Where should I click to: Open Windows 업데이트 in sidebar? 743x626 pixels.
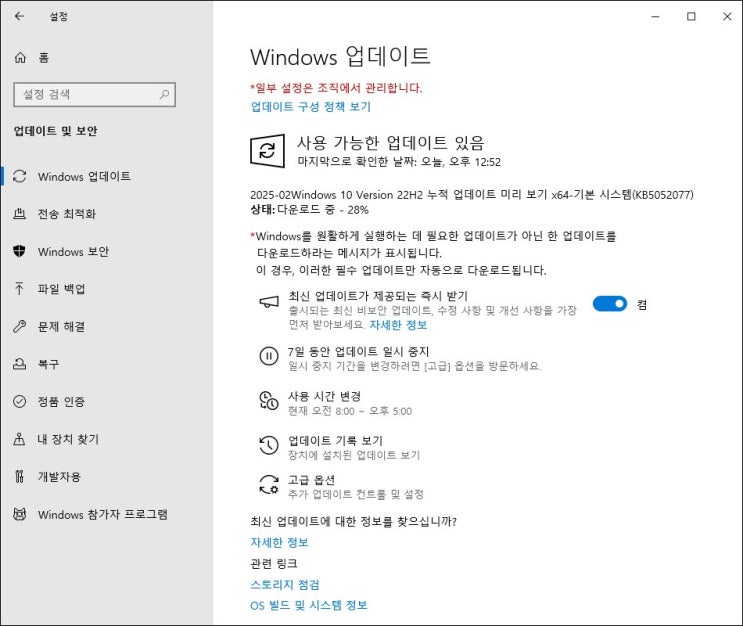tap(107, 176)
